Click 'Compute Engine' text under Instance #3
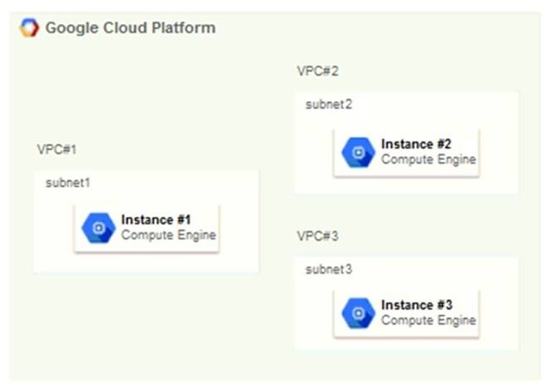This screenshot has width=553, height=392. click(428, 321)
